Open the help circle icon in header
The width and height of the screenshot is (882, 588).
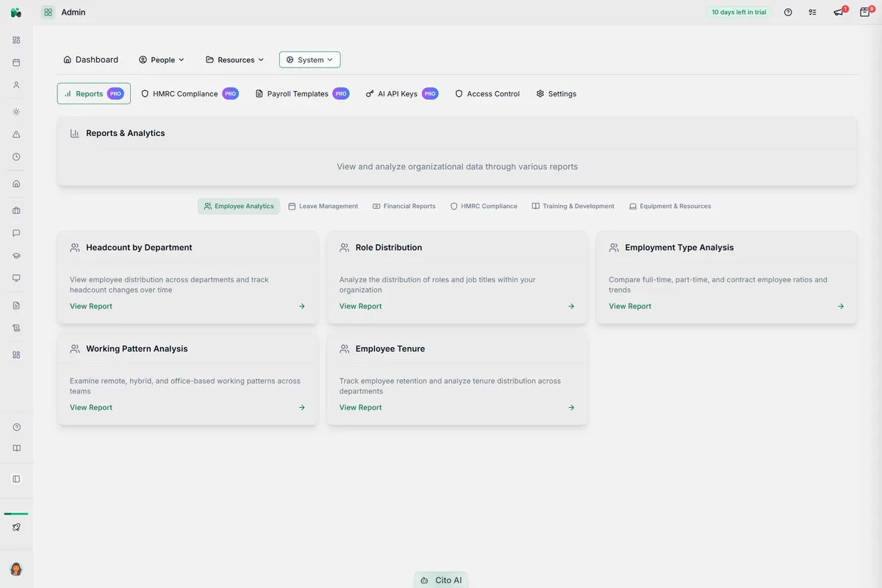click(788, 12)
